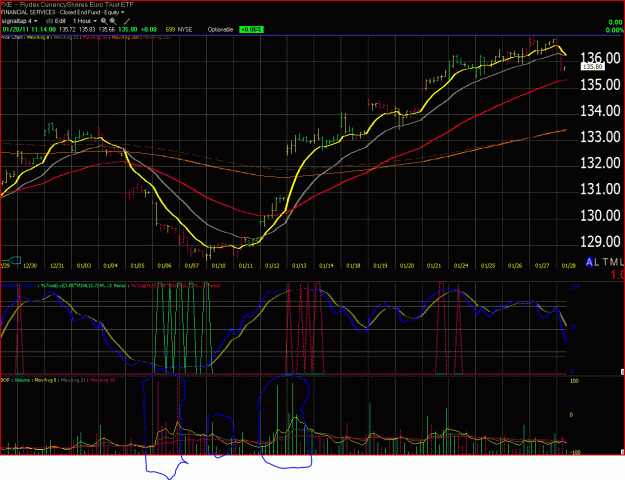This screenshot has width=625, height=480.
Task: Click the 131.00 price axis label
Action: pyautogui.click(x=600, y=189)
